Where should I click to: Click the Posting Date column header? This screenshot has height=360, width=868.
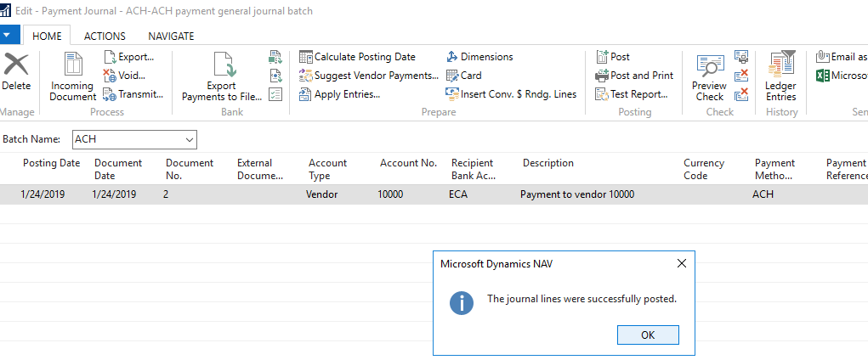click(52, 163)
